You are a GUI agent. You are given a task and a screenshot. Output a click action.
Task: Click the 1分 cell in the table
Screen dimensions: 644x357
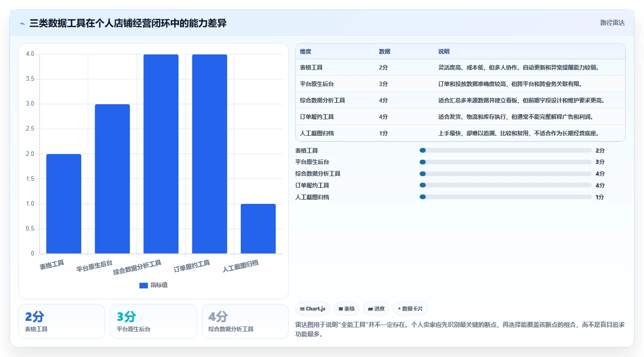[x=383, y=133]
